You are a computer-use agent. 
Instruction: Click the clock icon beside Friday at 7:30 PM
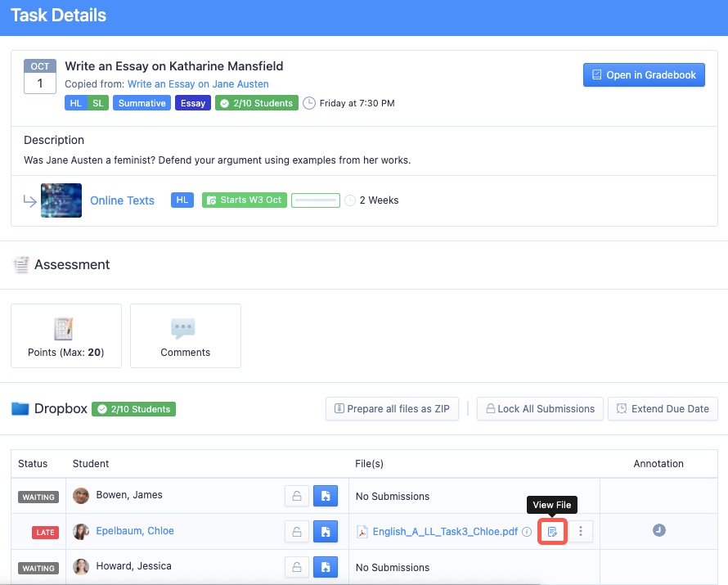tap(309, 103)
